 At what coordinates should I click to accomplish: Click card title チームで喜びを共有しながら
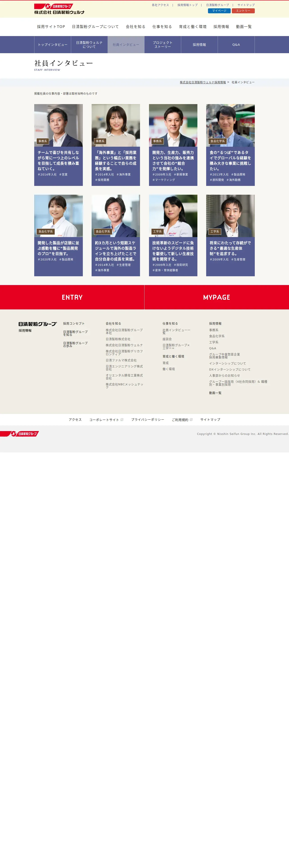pos(58,160)
